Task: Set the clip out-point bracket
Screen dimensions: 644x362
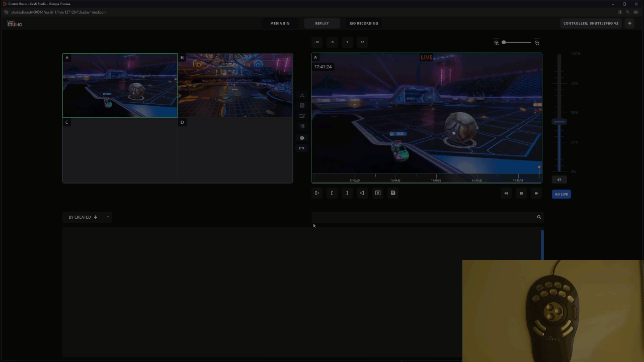Action: 347,193
